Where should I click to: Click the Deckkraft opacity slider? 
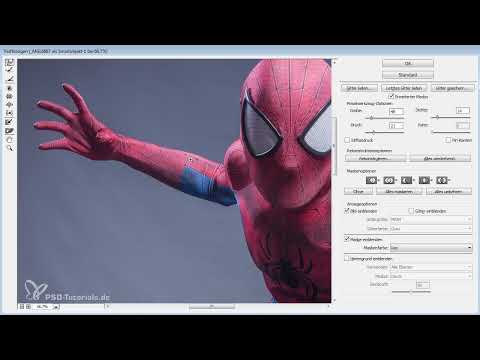click(x=411, y=292)
